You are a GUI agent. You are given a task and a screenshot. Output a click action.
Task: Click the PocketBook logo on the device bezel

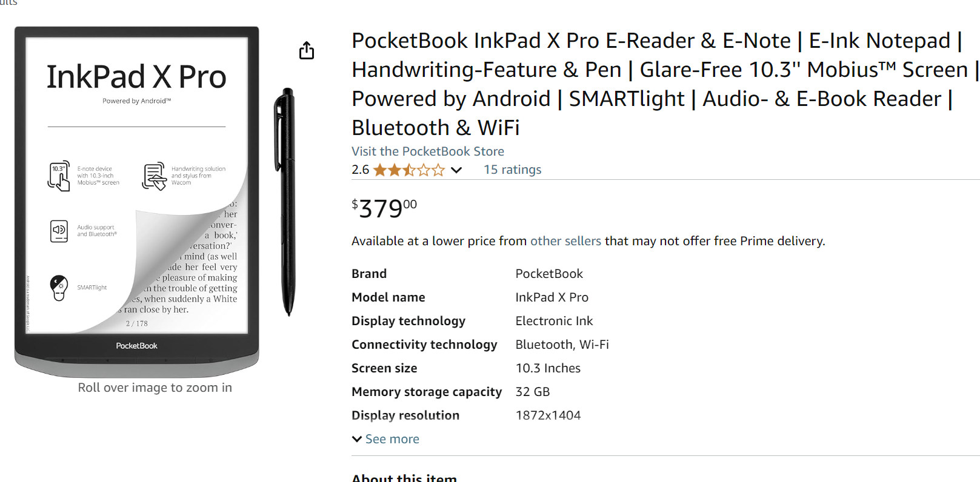coord(136,346)
